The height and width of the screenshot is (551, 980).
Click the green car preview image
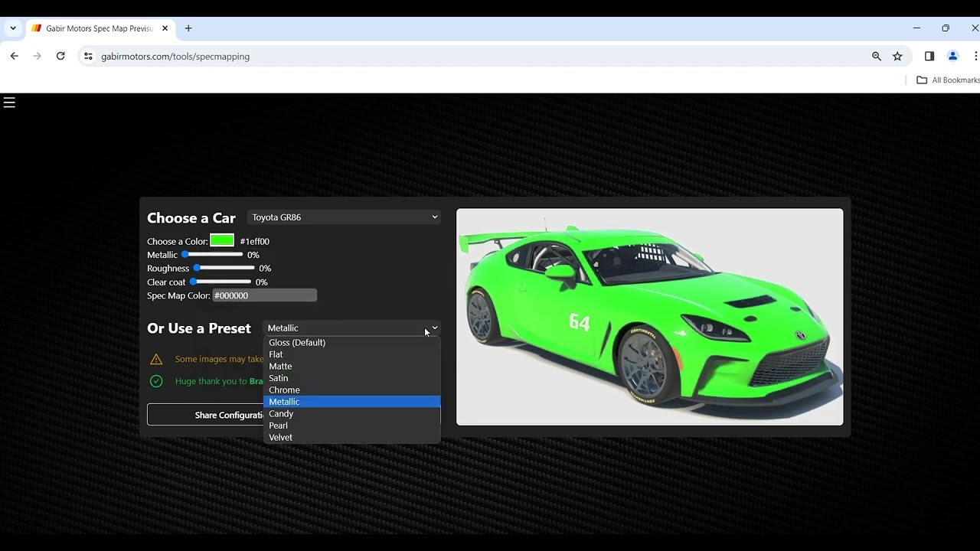click(650, 317)
